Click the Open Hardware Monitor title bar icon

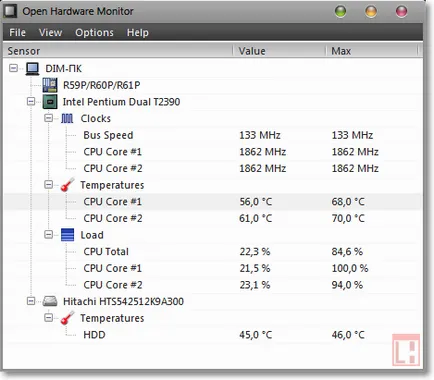tap(10, 11)
